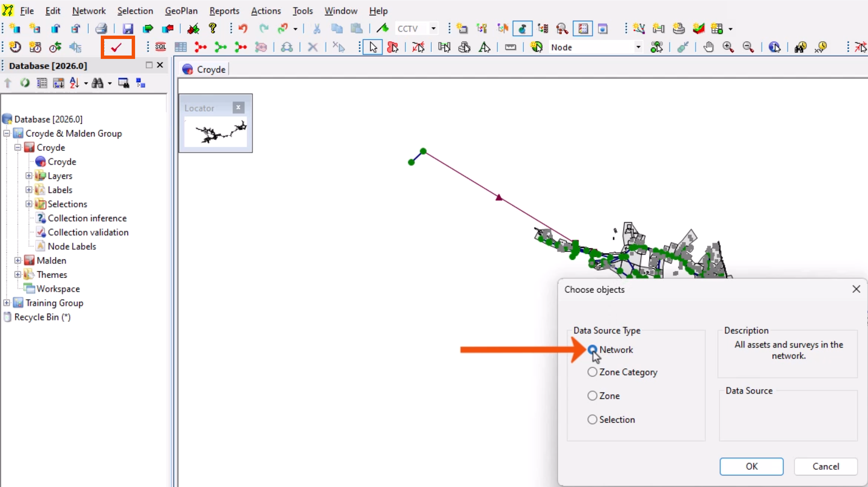Run the SQL query tool
This screenshot has height=487, width=868.
(x=161, y=47)
